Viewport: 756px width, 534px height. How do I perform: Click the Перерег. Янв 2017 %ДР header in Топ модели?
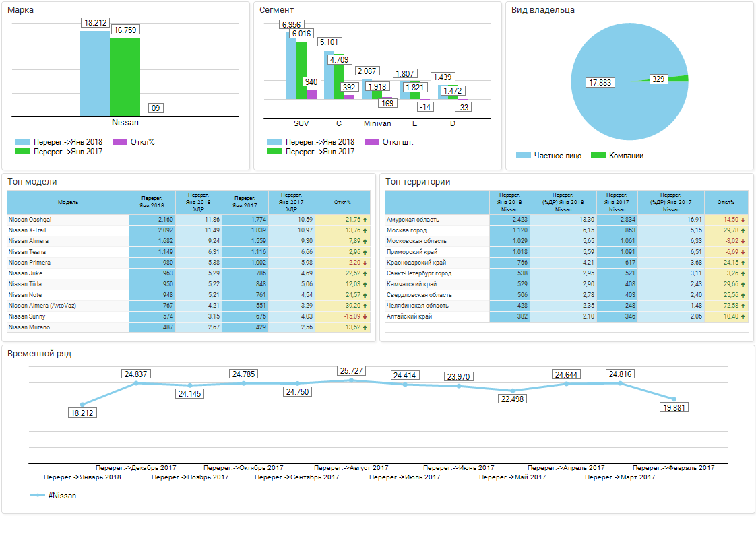tap(292, 203)
